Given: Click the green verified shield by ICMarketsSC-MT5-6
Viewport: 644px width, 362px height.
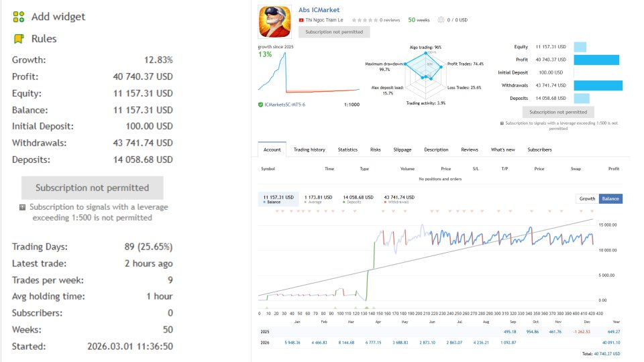Looking at the screenshot, I should point(260,105).
